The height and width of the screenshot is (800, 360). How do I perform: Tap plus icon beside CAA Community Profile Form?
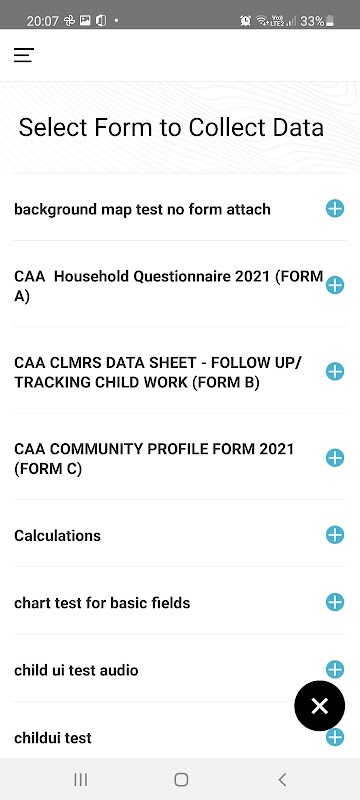pos(335,458)
